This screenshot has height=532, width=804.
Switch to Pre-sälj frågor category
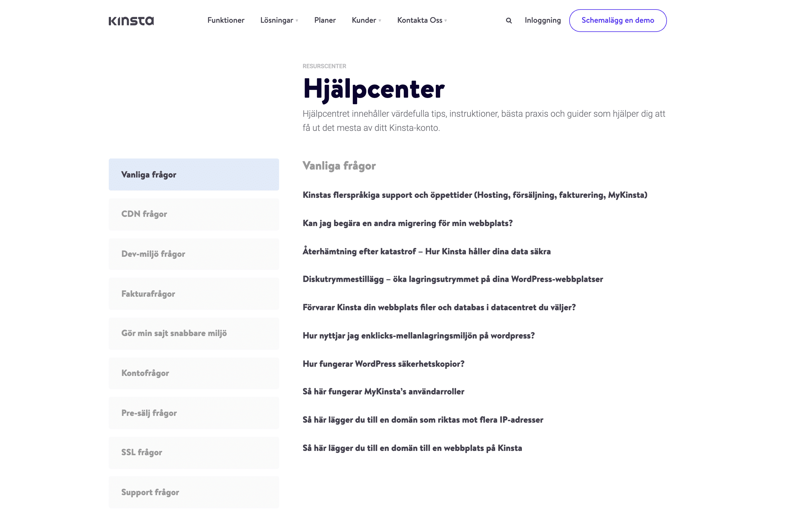194,413
